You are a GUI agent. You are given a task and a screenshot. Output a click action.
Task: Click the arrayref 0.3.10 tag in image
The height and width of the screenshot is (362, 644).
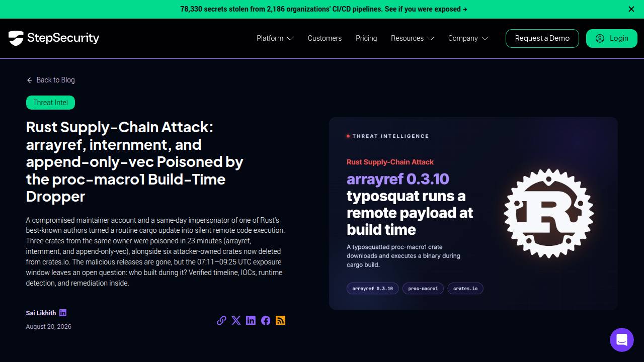click(x=373, y=289)
